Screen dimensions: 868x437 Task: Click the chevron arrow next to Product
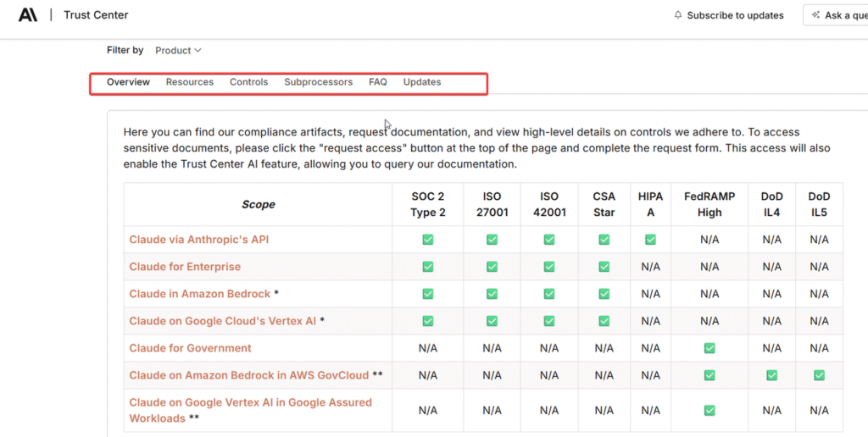click(198, 51)
